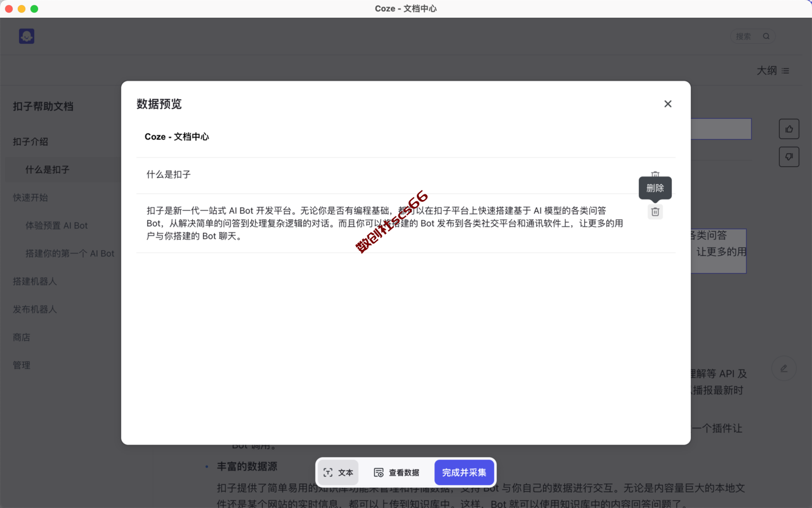This screenshot has width=812, height=508.
Task: Click the 什么是扣子 text in preview
Action: (x=169, y=175)
